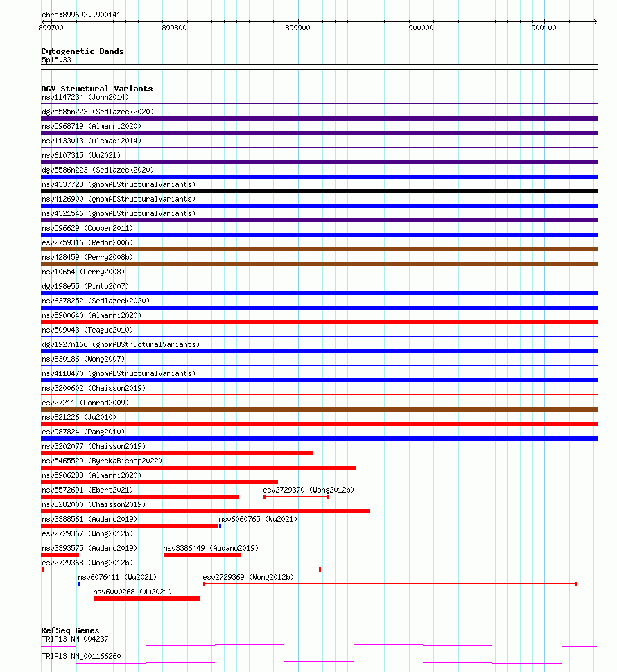Screen dimensions: 617x672
Task: Click the ruler's right arrow end
Action: 595,22
